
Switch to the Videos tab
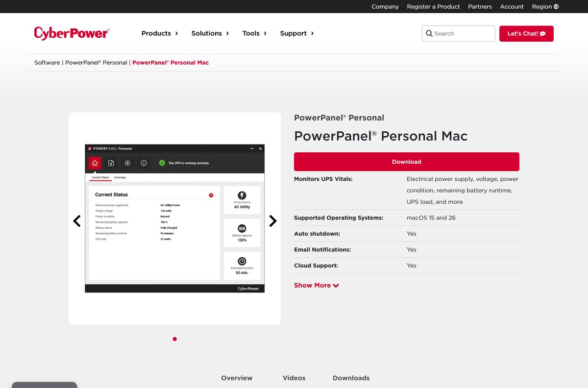tap(294, 378)
